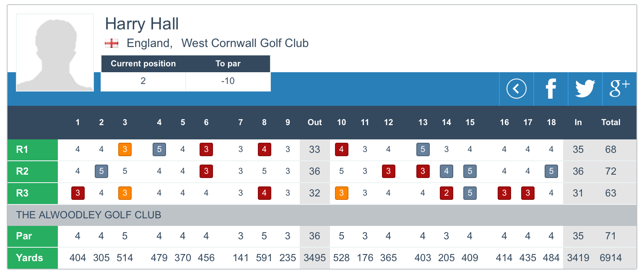
Task: Select the R1 round row label
Action: (33, 149)
